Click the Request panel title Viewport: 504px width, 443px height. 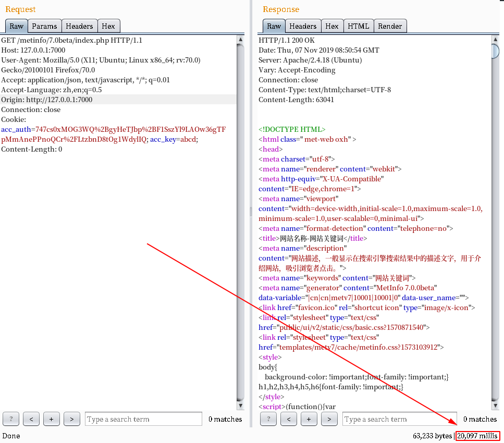20,9
